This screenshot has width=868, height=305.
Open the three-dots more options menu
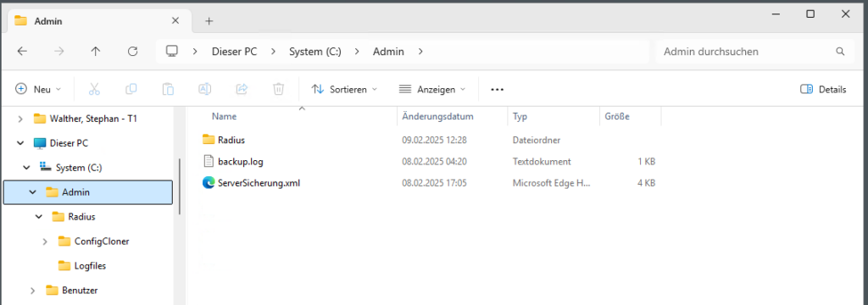click(x=497, y=89)
